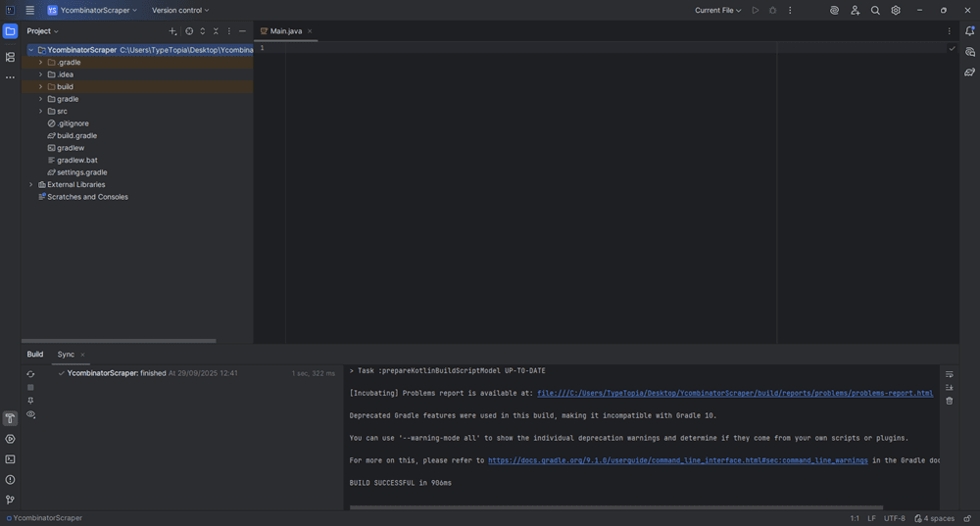
Task: Click the Build hammer tool window icon
Action: click(x=10, y=418)
